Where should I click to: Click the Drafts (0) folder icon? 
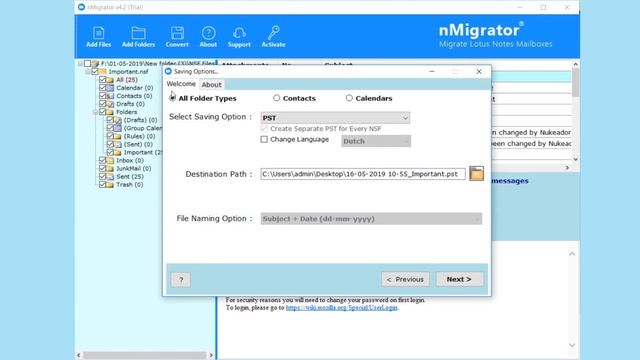[110, 104]
